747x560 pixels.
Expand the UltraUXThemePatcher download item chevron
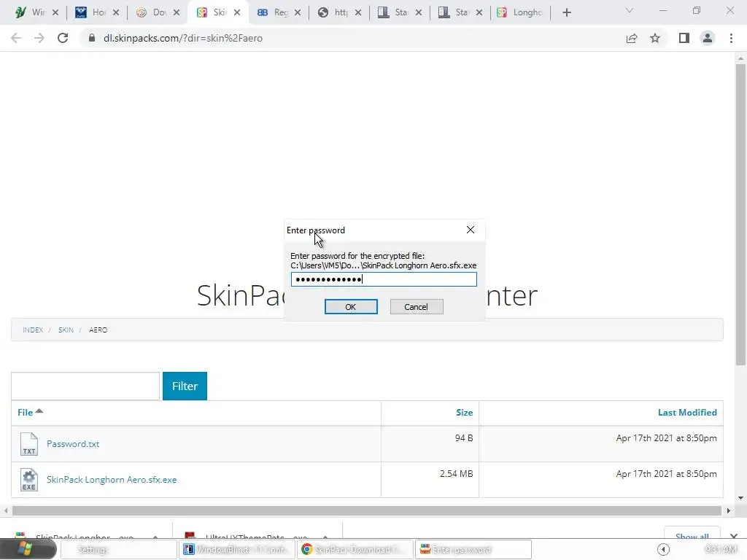tap(325, 537)
